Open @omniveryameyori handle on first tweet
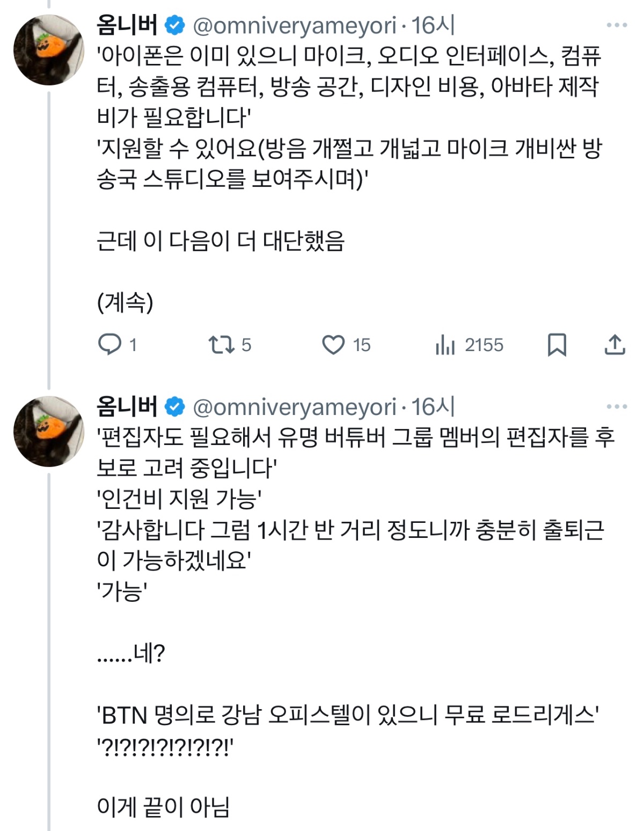This screenshot has height=831, width=644. click(x=294, y=26)
